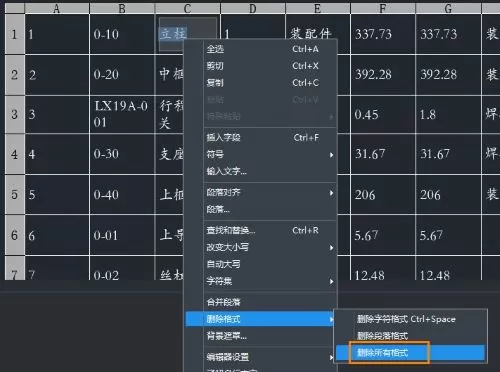Viewport: 500px width, 372px height.
Task: Click the cell containing 0-40
Action: (x=122, y=194)
